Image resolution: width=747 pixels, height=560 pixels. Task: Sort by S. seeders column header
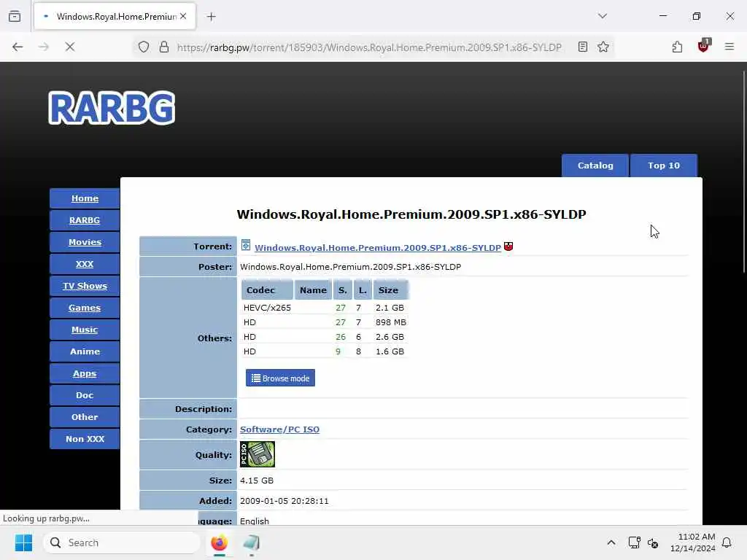click(343, 290)
